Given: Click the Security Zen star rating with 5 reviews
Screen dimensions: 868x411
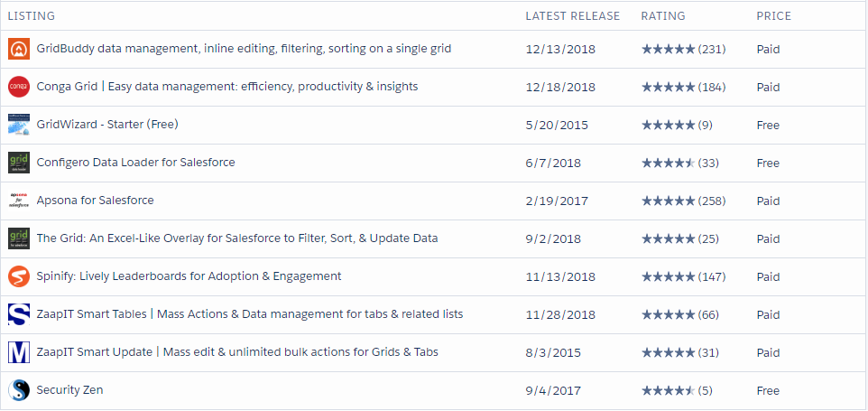Looking at the screenshot, I should pyautogui.click(x=678, y=390).
